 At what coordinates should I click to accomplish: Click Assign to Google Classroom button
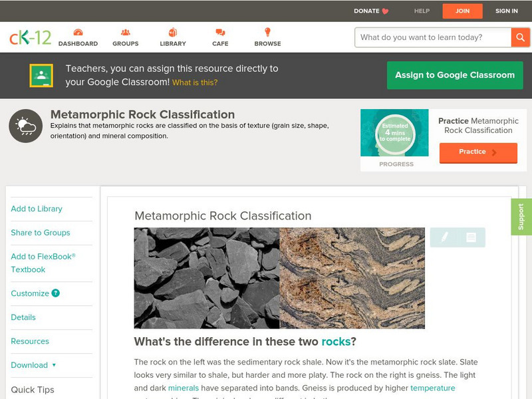pyautogui.click(x=455, y=75)
